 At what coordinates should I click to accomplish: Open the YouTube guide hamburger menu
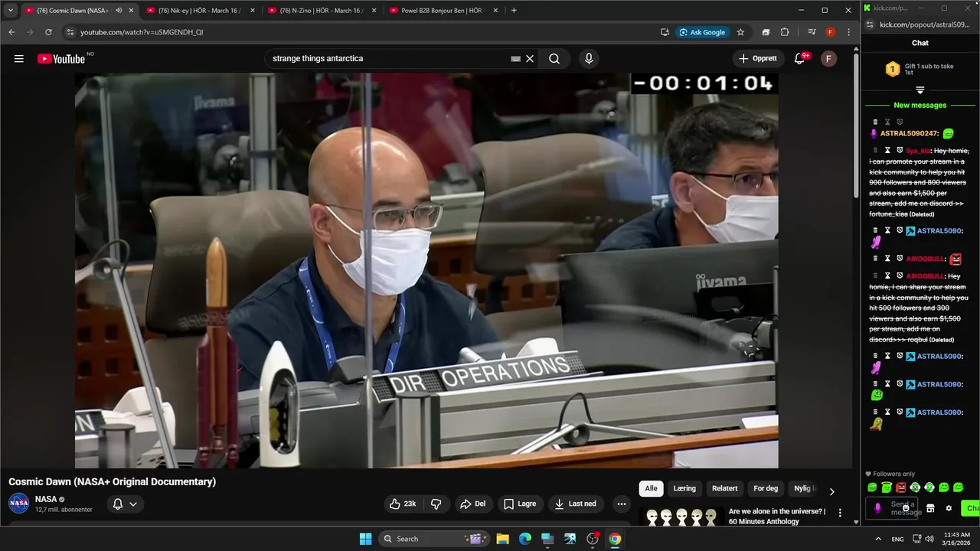click(19, 59)
